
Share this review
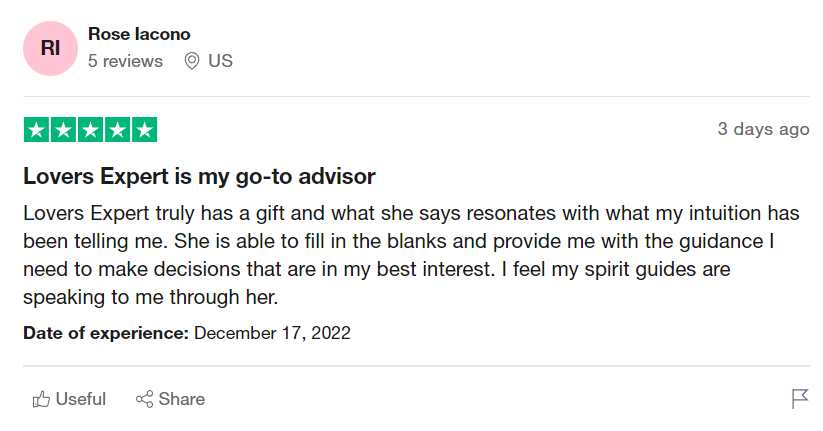click(171, 400)
